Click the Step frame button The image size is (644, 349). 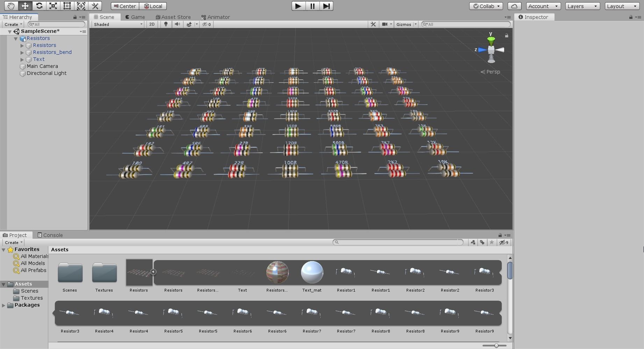[326, 6]
